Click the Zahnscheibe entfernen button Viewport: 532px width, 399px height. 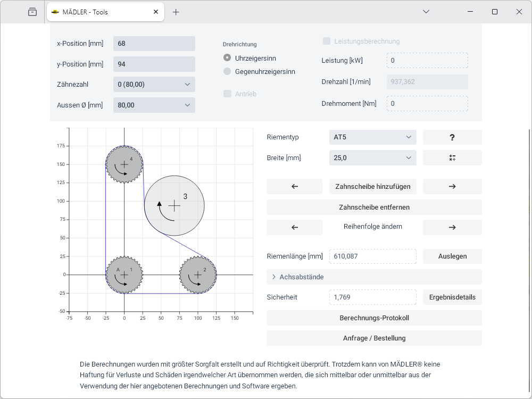point(374,207)
